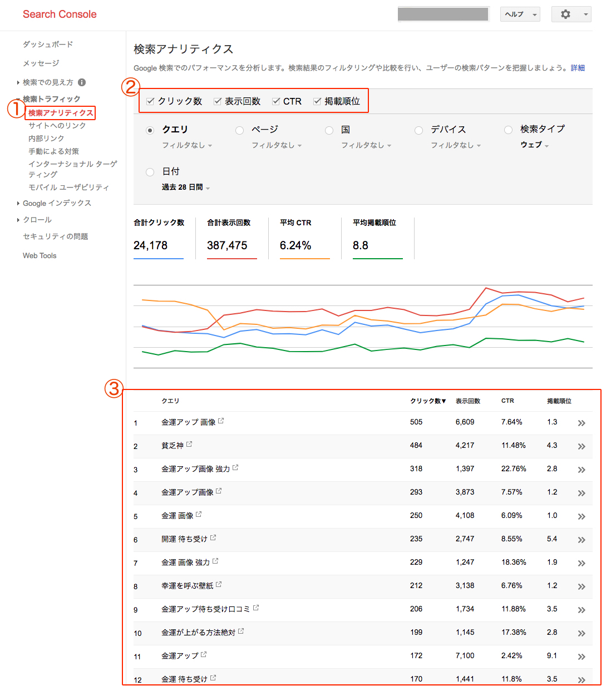The image size is (616, 686).
Task: Open セキュリティの問題 in sidebar
Action: click(55, 236)
